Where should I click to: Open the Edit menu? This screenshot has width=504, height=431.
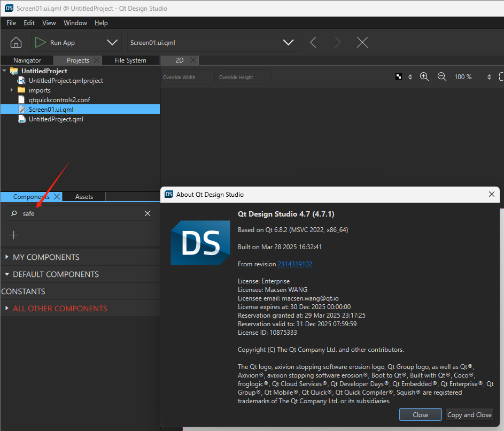pyautogui.click(x=29, y=23)
